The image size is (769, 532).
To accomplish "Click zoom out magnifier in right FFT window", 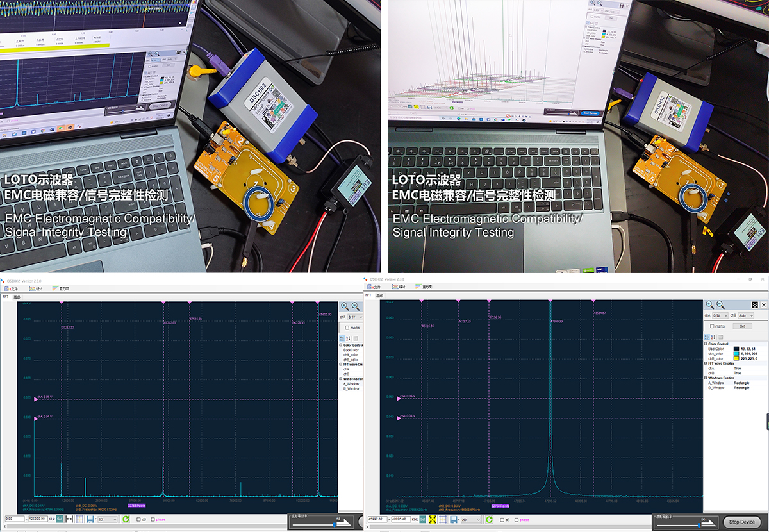I will [720, 305].
